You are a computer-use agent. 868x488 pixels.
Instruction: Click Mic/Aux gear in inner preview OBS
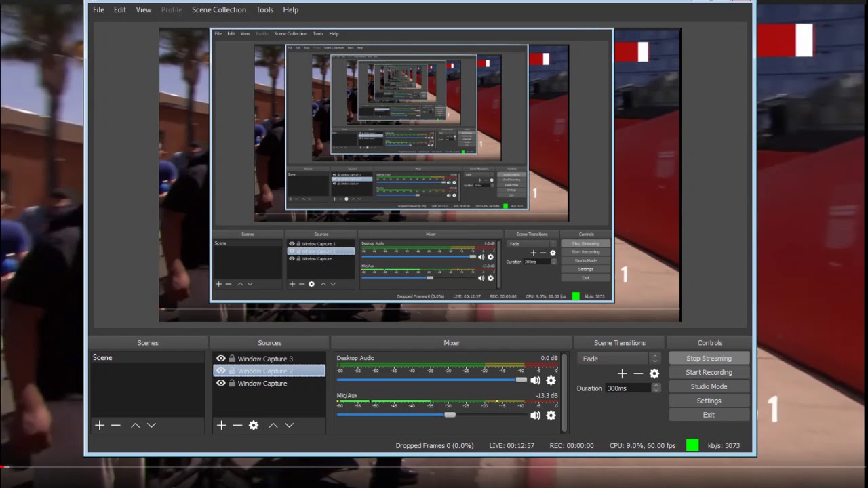pos(490,278)
